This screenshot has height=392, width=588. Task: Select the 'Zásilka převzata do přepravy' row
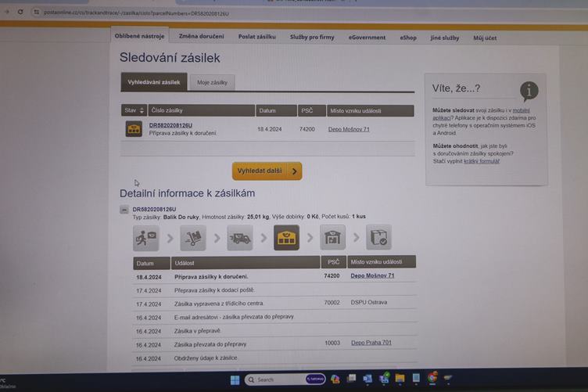coord(274,344)
